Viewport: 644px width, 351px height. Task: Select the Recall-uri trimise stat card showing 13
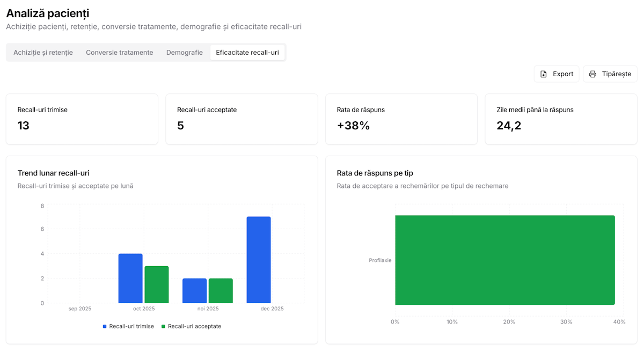pos(82,119)
